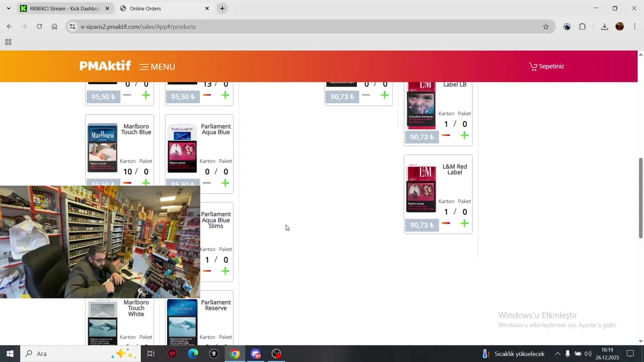Open volume control in system tray
Image resolution: width=644 pixels, height=362 pixels.
point(588,353)
